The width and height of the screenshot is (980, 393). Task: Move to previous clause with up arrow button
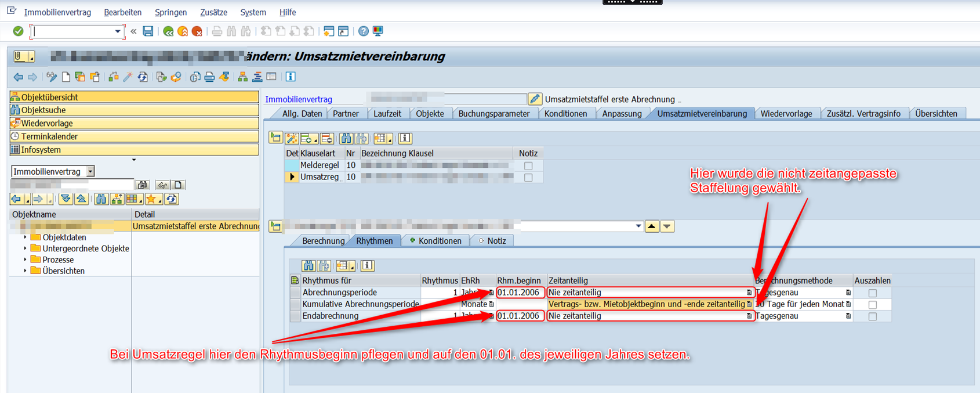[x=652, y=226]
